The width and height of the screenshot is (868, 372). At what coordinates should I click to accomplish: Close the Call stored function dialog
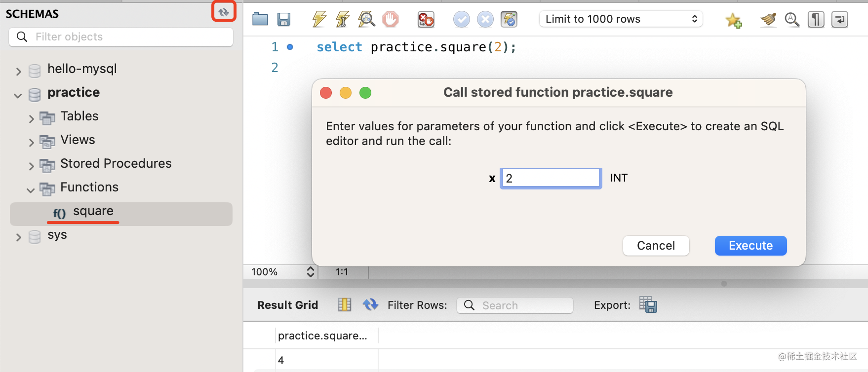point(326,93)
